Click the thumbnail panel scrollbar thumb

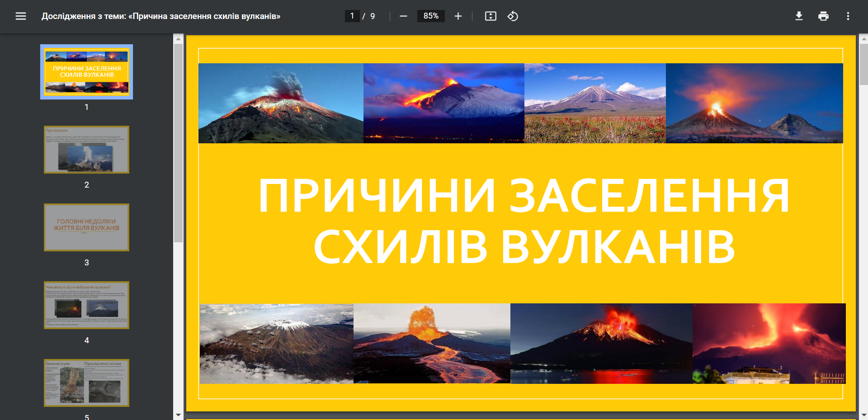(x=178, y=143)
